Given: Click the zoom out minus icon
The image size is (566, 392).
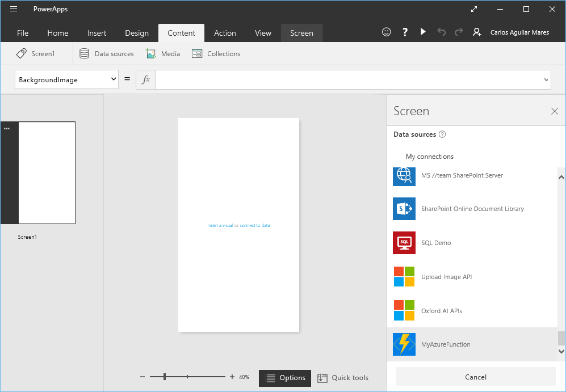Looking at the screenshot, I should (142, 377).
